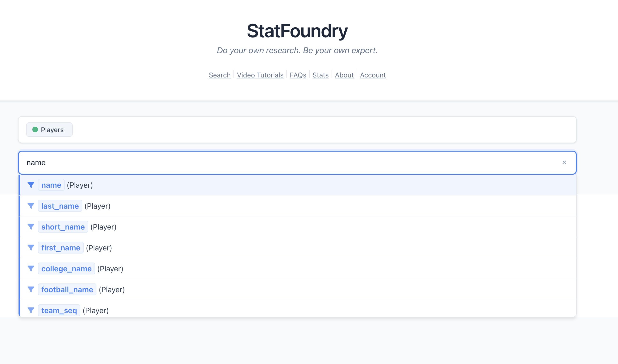
Task: Click the filter icon beside football_name
Action: (x=31, y=289)
